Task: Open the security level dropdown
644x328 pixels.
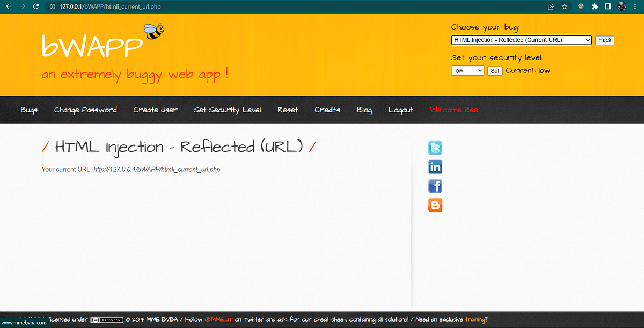Action: pyautogui.click(x=467, y=70)
